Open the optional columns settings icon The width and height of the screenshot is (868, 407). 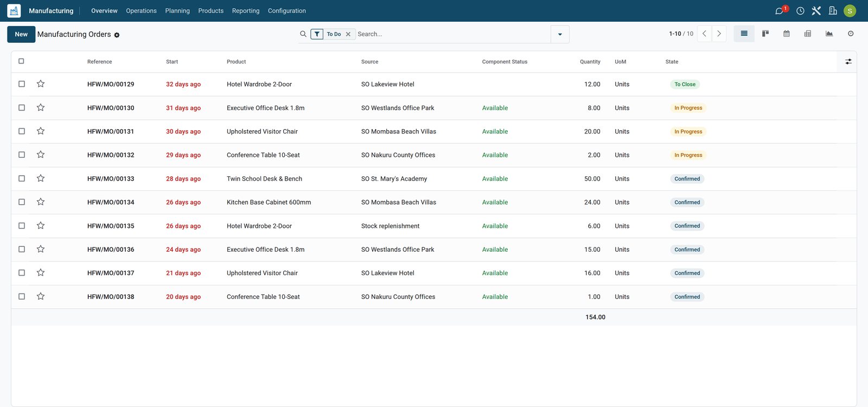tap(848, 62)
